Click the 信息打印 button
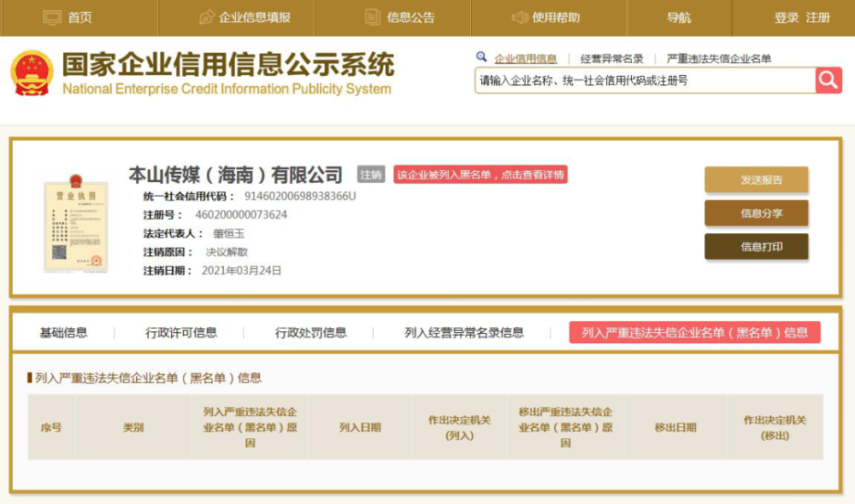This screenshot has height=504, width=855. [x=757, y=246]
